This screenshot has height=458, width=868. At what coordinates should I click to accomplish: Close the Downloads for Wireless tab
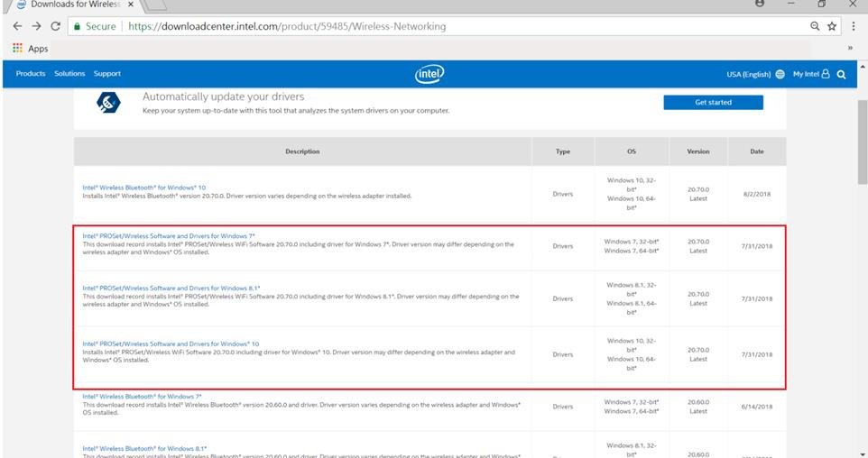point(131,4)
